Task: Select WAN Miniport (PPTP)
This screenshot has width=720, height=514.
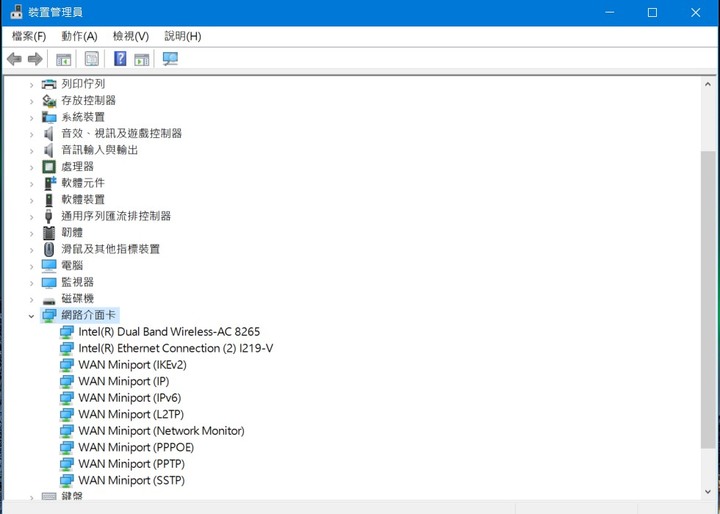Action: pyautogui.click(x=131, y=464)
